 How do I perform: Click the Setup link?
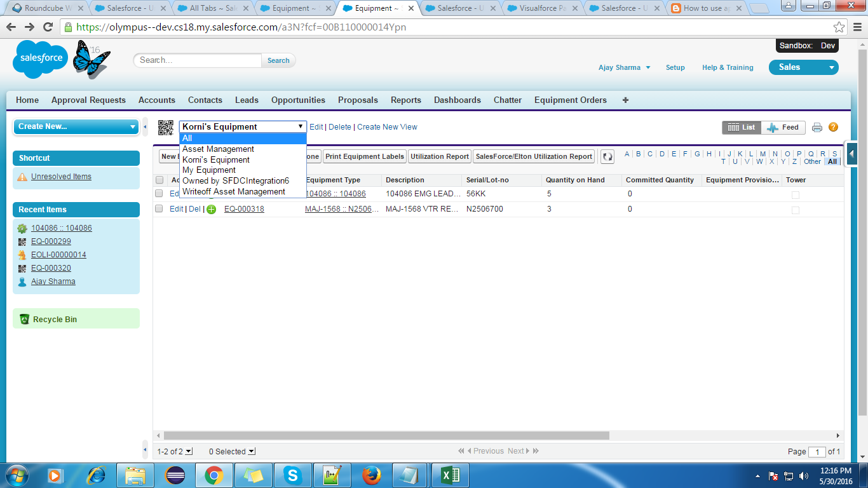tap(675, 67)
